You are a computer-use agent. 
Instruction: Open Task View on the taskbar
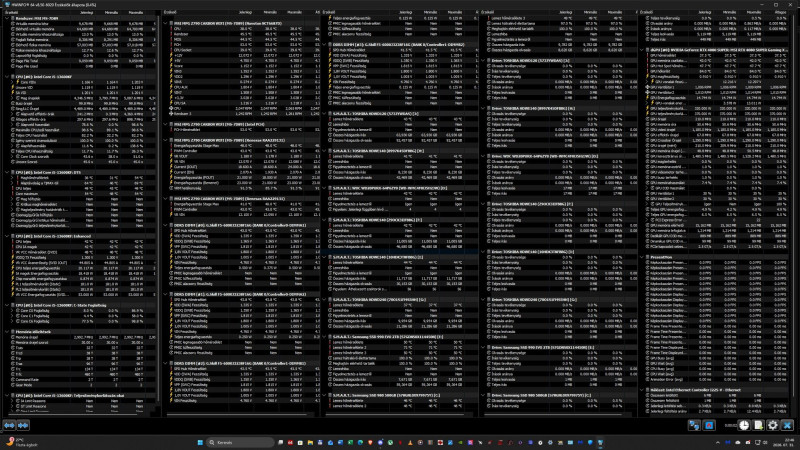(x=280, y=442)
